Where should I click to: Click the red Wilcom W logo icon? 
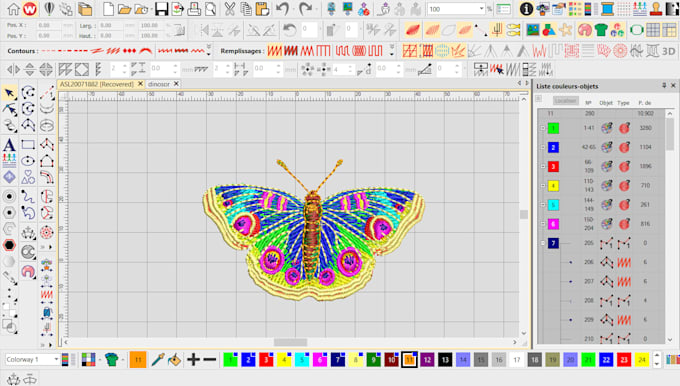[30, 9]
